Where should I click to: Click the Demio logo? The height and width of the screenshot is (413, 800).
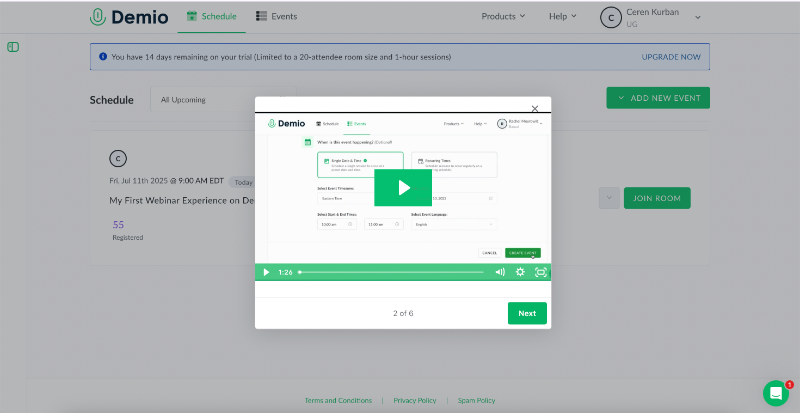tap(129, 17)
